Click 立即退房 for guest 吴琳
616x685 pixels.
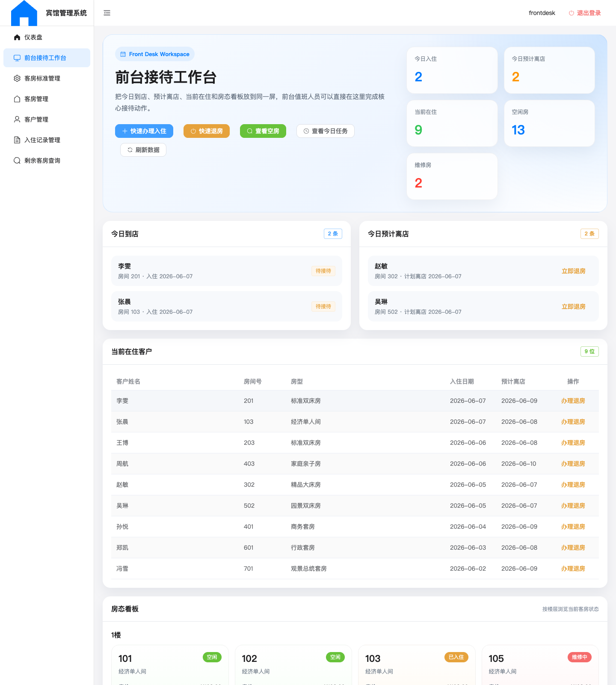click(573, 307)
